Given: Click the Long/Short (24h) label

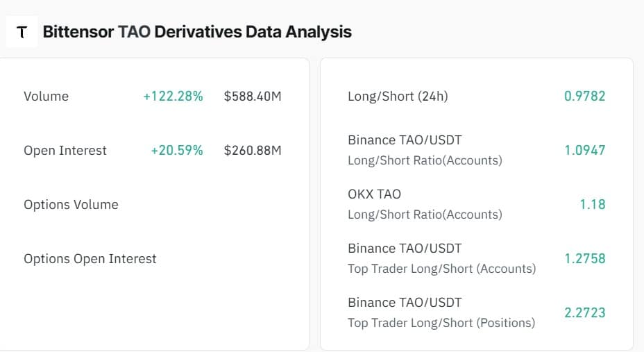Looking at the screenshot, I should coord(398,96).
